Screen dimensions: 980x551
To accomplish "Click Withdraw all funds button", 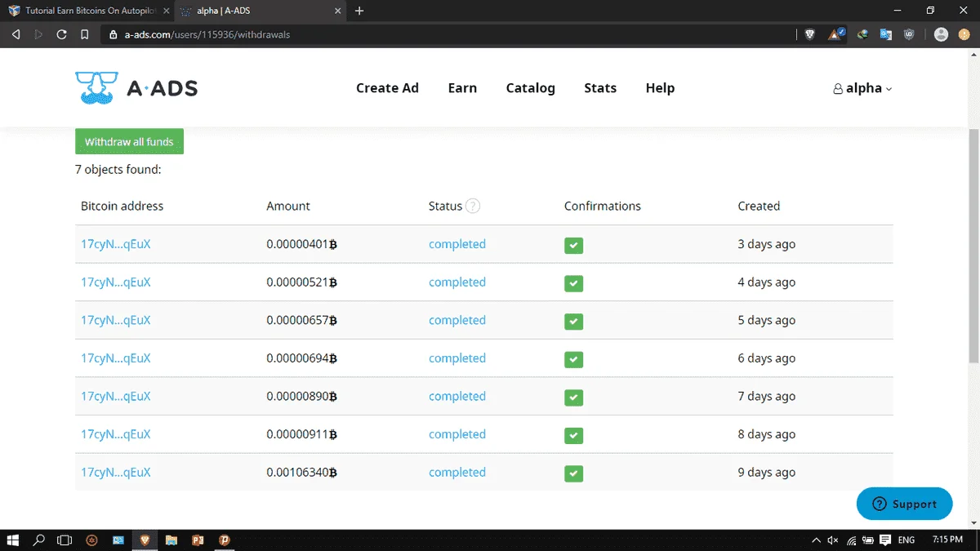I will click(129, 141).
